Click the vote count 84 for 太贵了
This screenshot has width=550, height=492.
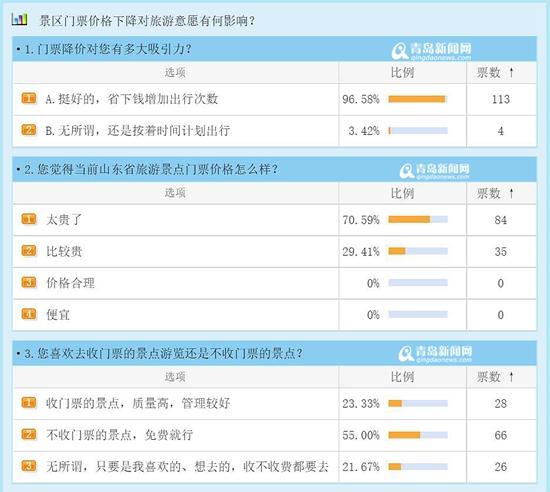[x=501, y=220]
